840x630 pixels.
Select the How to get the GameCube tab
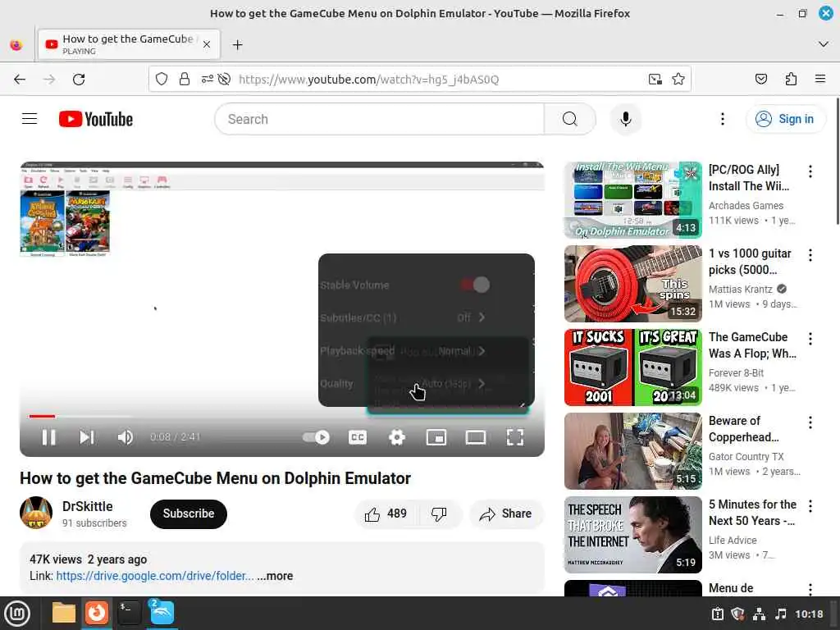pyautogui.click(x=129, y=44)
